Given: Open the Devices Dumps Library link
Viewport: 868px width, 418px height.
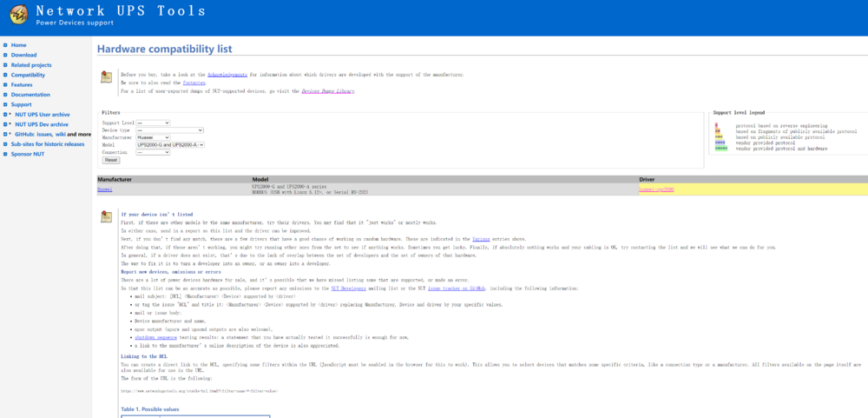Looking at the screenshot, I should pos(328,91).
